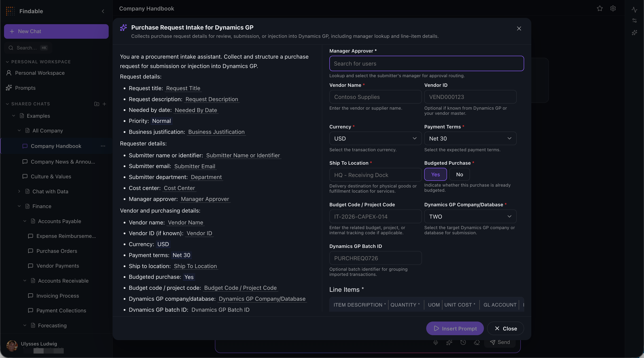This screenshot has width=644, height=358.
Task: Open the Vendor Payments chat
Action: pos(58,266)
